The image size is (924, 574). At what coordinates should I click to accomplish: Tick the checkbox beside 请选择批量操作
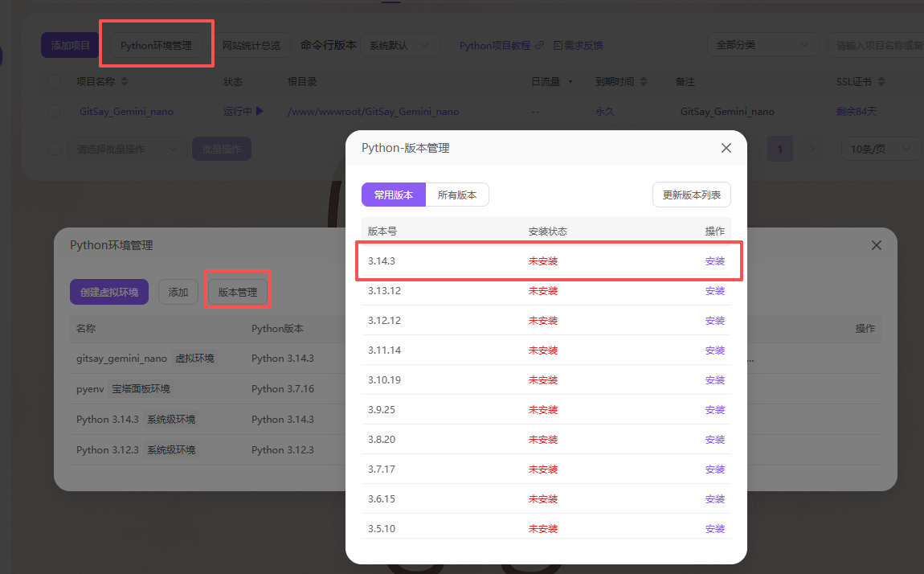click(54, 149)
